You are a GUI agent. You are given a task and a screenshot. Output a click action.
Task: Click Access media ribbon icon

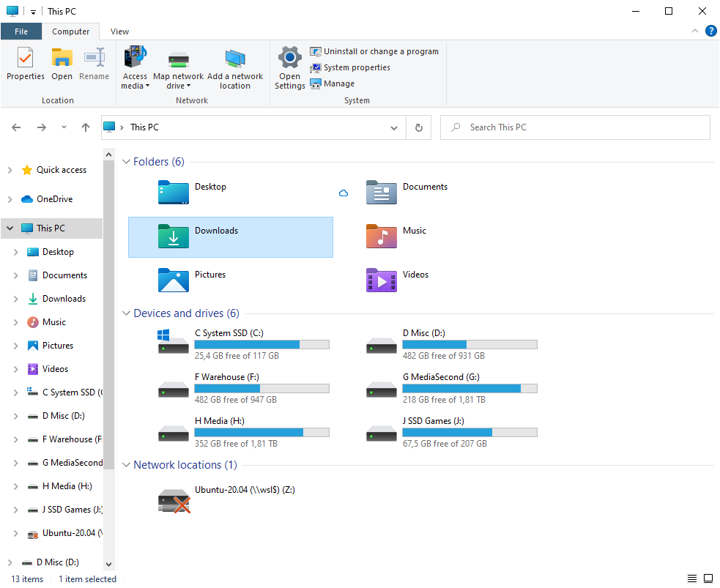[x=135, y=59]
